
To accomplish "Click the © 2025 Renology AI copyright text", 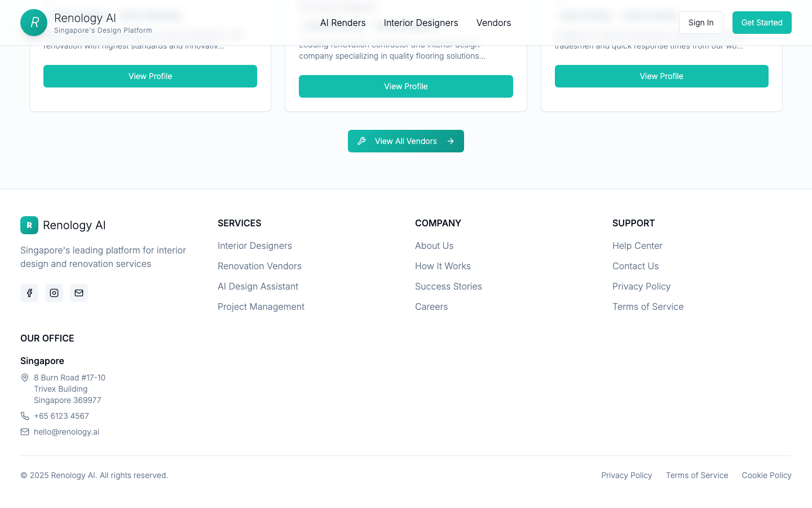I will (x=94, y=475).
